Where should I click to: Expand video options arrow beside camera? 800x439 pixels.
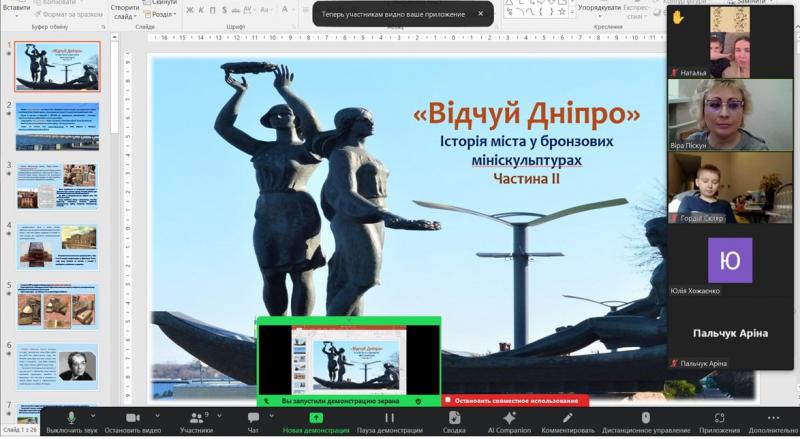click(x=155, y=415)
